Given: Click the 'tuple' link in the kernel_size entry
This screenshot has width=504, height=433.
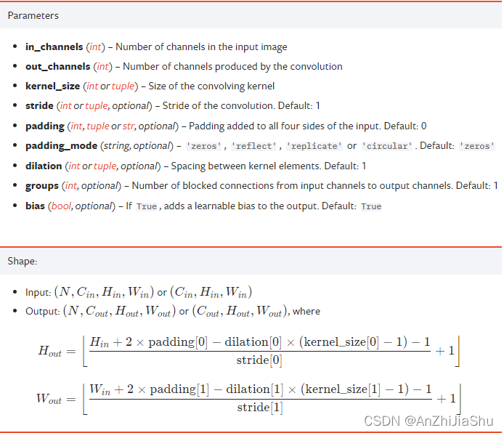Looking at the screenshot, I should (123, 86).
